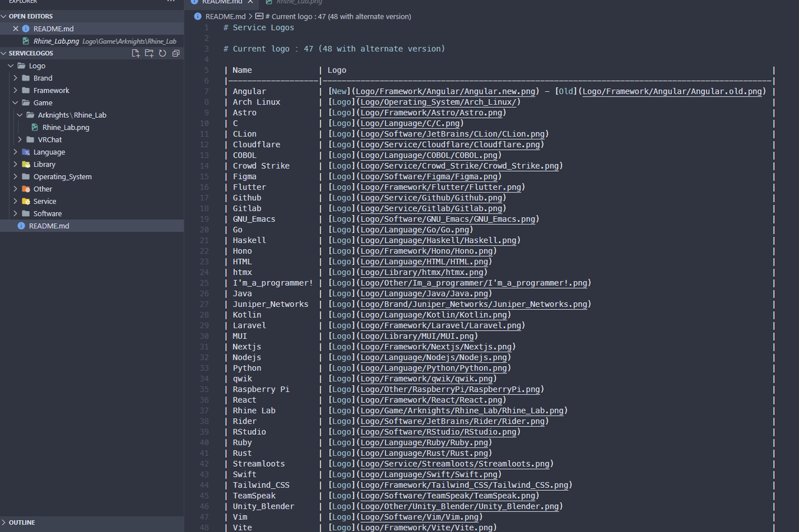799x532 pixels.
Task: Click 'GNU_Emacs' name cell
Action: click(x=254, y=219)
